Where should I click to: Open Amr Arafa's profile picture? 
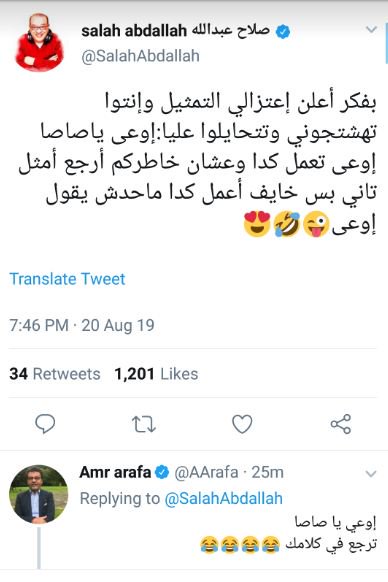click(39, 494)
